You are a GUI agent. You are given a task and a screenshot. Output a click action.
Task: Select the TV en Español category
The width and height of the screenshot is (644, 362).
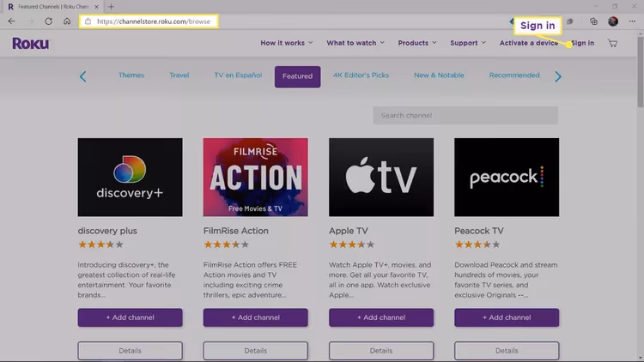coord(238,75)
